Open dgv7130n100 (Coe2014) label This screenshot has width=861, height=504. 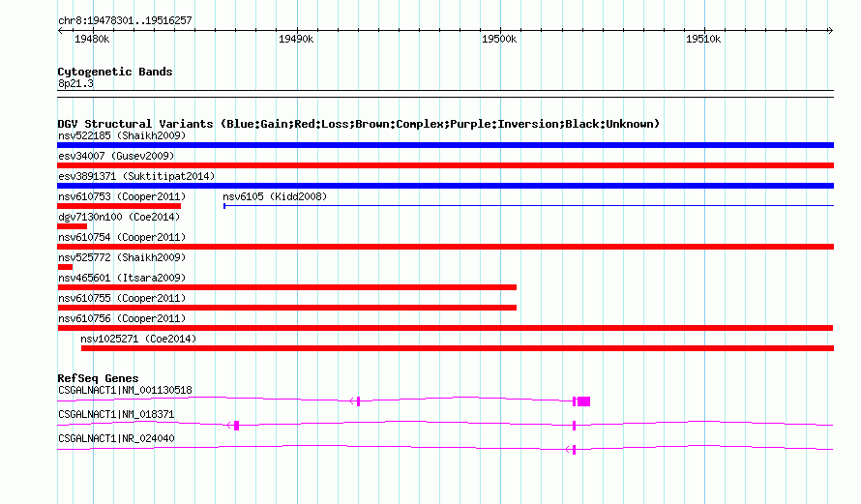point(119,217)
